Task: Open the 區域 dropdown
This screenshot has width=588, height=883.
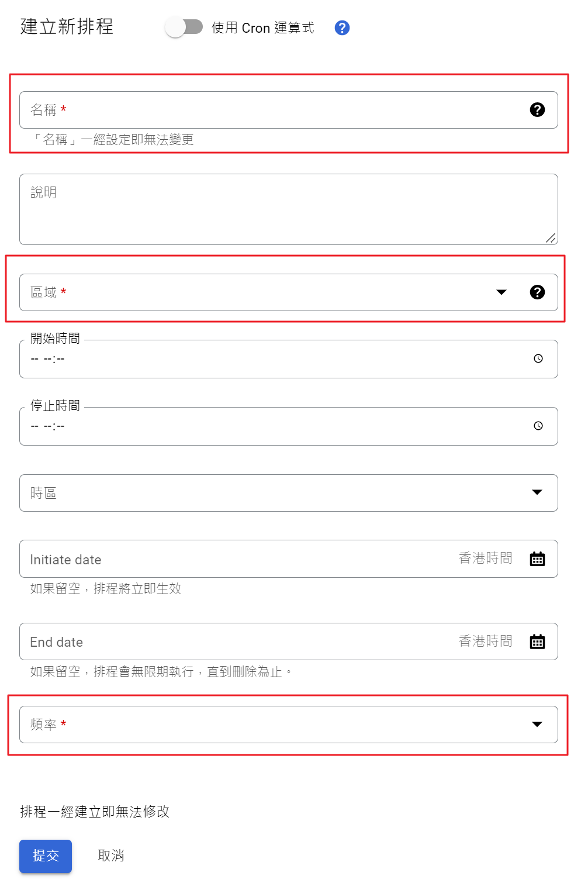Action: (x=501, y=292)
